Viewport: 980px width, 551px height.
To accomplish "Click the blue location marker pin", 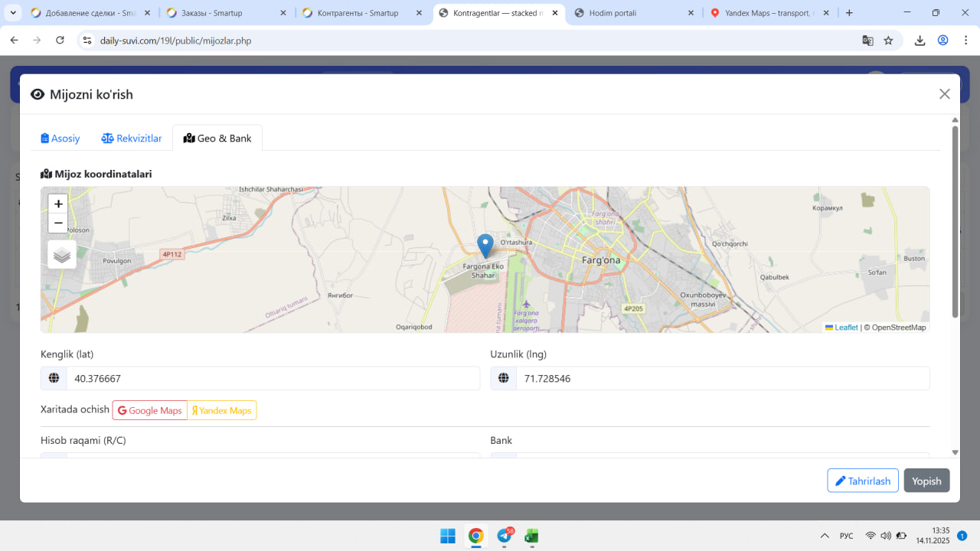I will 485,246.
